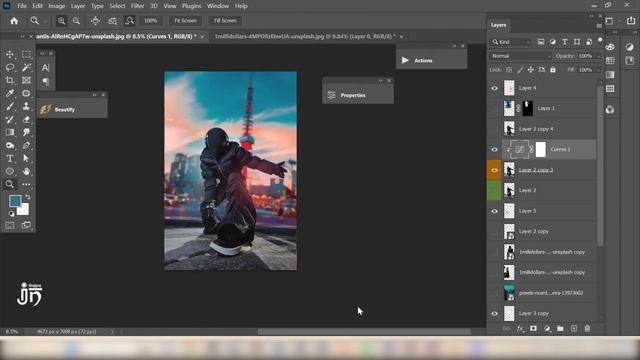
Task: Open Layers panel flyout menu
Action: pos(599,26)
